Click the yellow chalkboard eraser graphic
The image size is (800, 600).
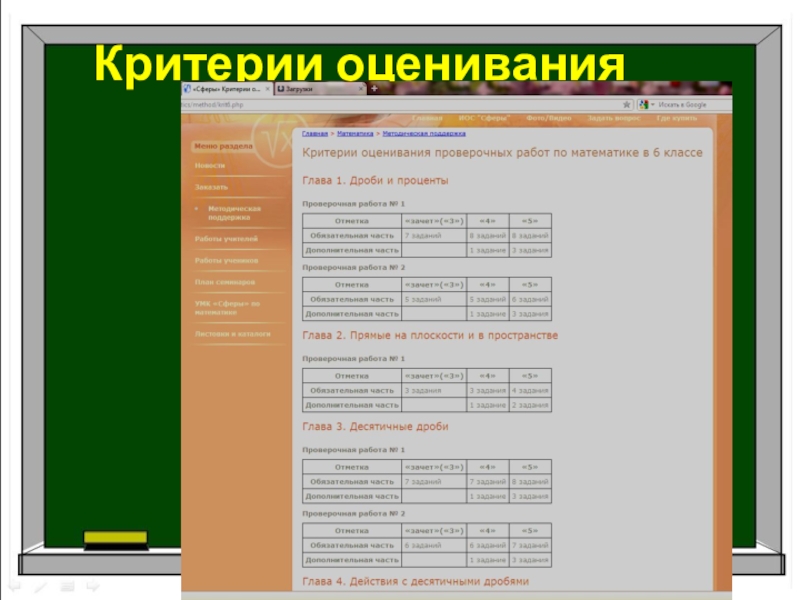(x=116, y=541)
